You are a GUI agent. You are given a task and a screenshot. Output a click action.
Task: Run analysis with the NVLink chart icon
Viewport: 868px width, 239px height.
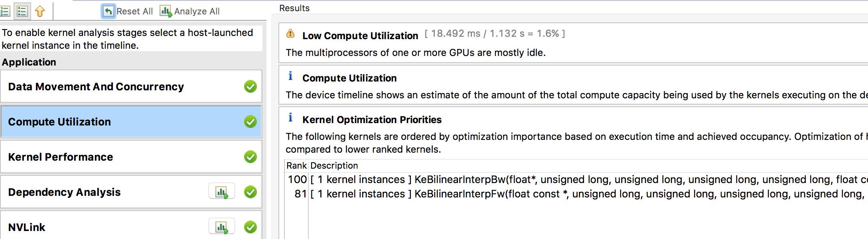pyautogui.click(x=221, y=227)
